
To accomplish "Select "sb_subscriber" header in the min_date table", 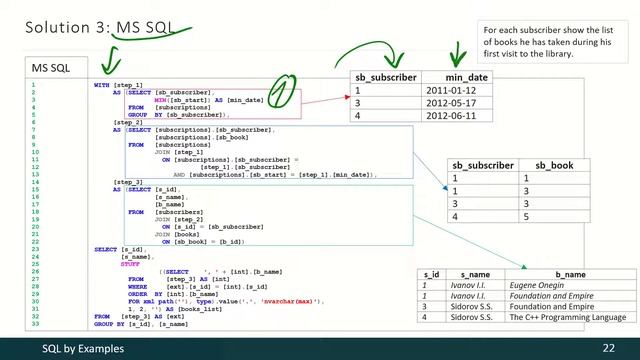I will pyautogui.click(x=386, y=77).
